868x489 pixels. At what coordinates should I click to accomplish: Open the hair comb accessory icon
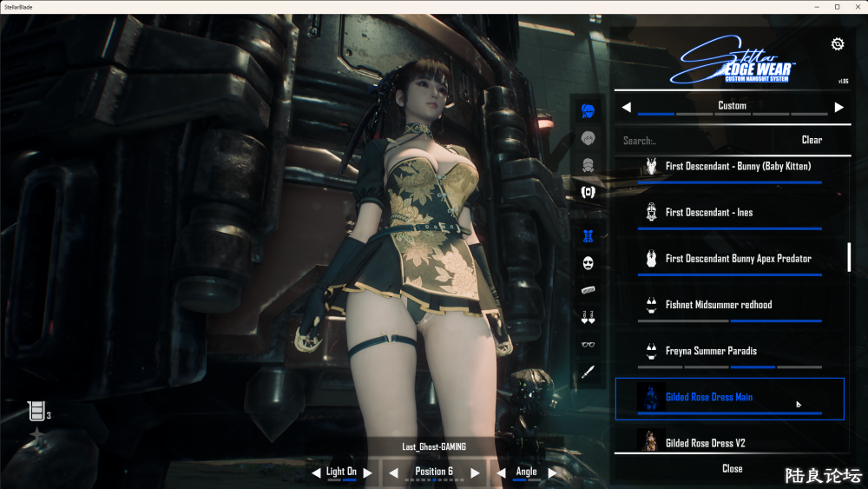pyautogui.click(x=588, y=290)
